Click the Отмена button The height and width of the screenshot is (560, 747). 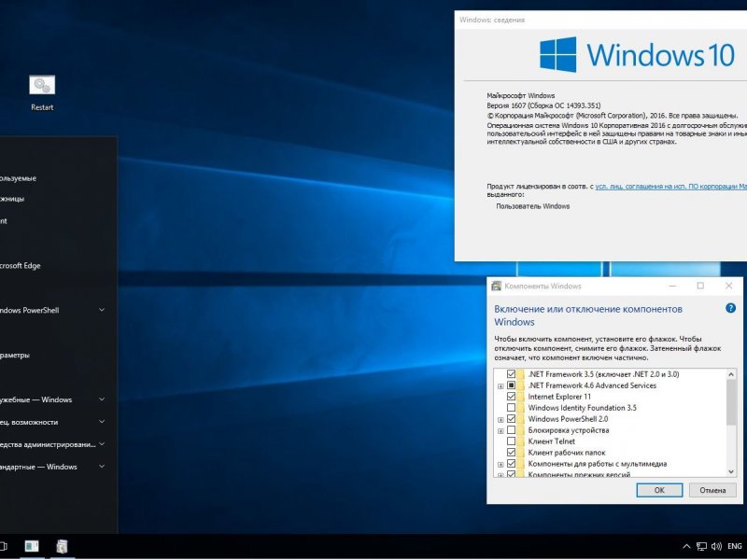[712, 490]
